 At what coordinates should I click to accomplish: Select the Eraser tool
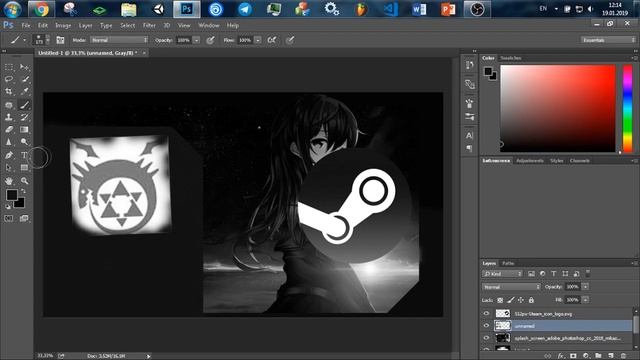(9, 129)
